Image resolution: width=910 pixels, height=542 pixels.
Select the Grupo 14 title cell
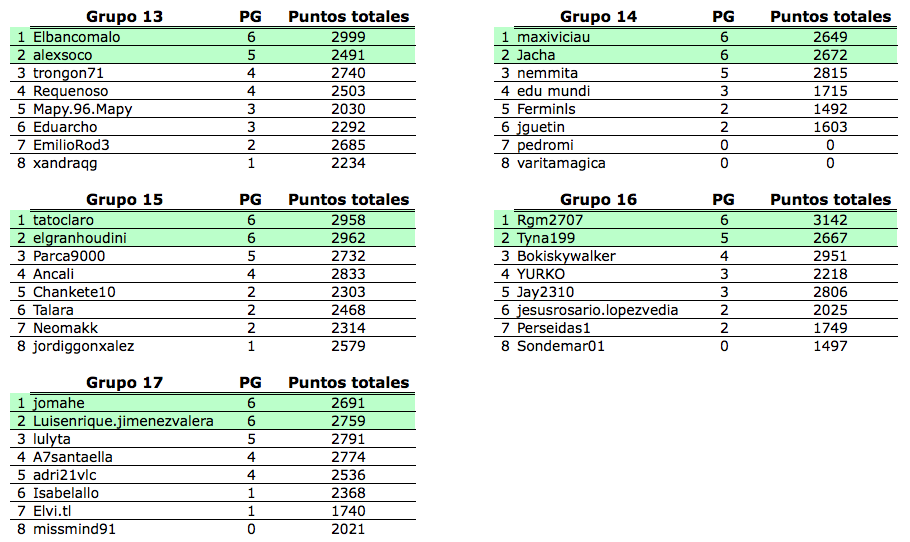tap(598, 17)
